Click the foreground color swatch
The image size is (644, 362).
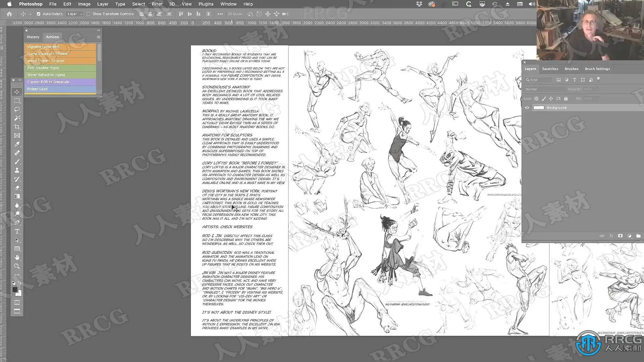click(x=15, y=290)
